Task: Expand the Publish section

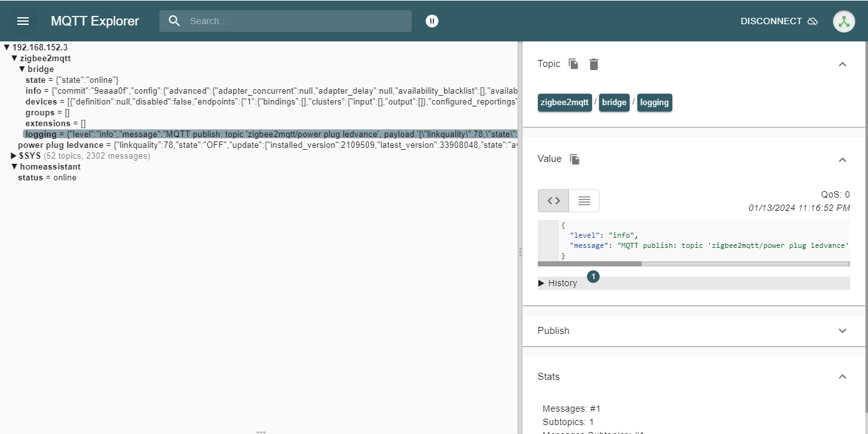Action: tap(843, 331)
